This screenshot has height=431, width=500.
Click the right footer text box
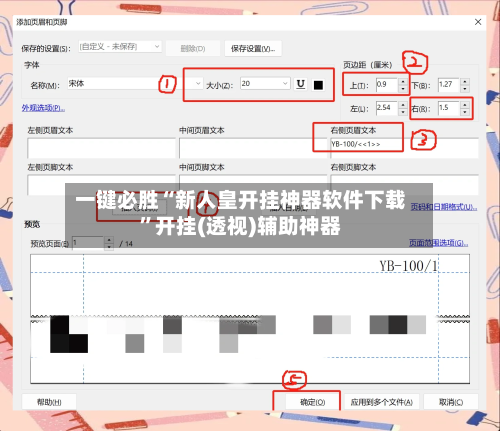tap(405, 185)
